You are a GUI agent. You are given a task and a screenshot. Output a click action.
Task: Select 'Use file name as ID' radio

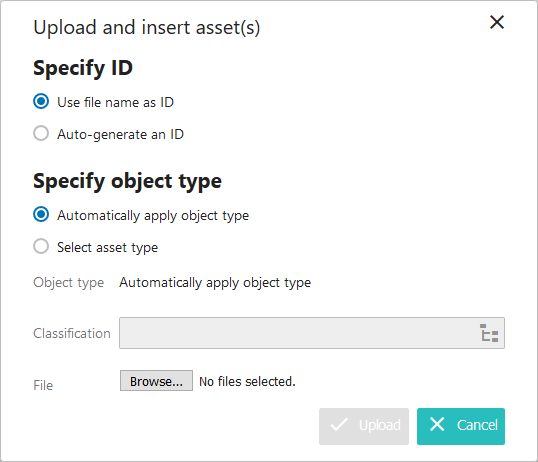point(41,102)
